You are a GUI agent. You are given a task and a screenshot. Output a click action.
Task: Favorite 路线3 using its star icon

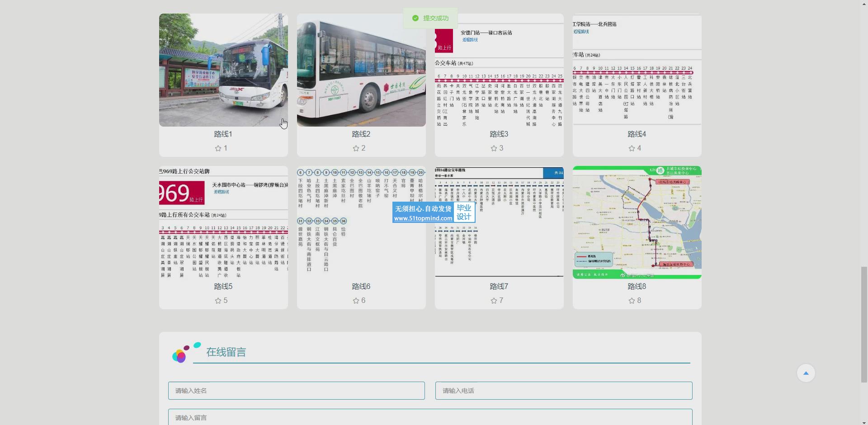pos(494,148)
